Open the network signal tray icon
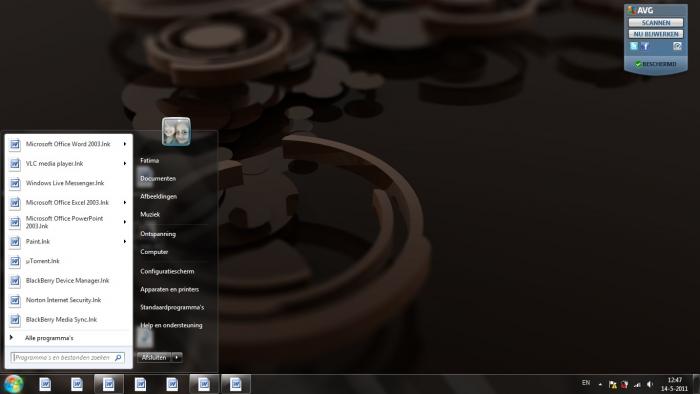 point(637,384)
